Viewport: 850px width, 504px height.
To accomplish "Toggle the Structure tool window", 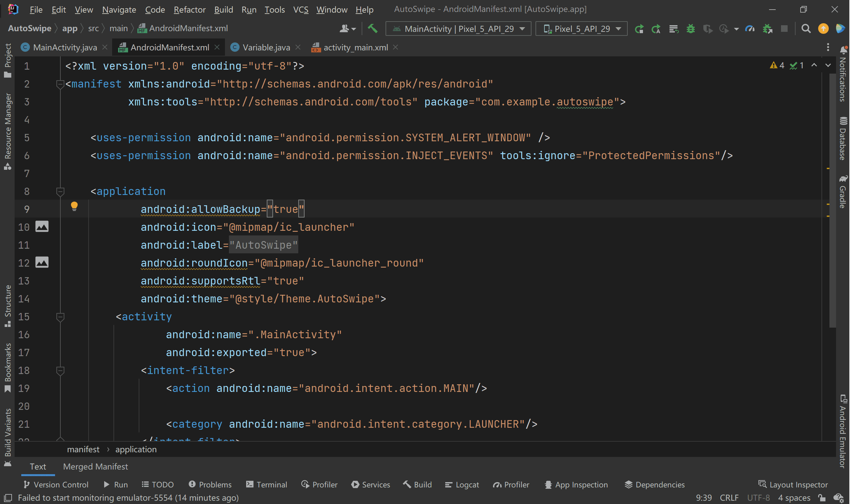I will coord(8,306).
